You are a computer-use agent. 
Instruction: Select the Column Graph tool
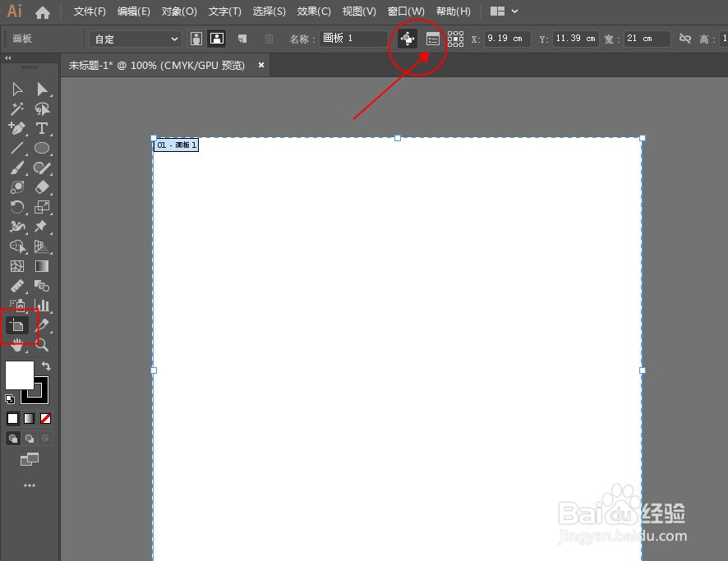point(42,306)
